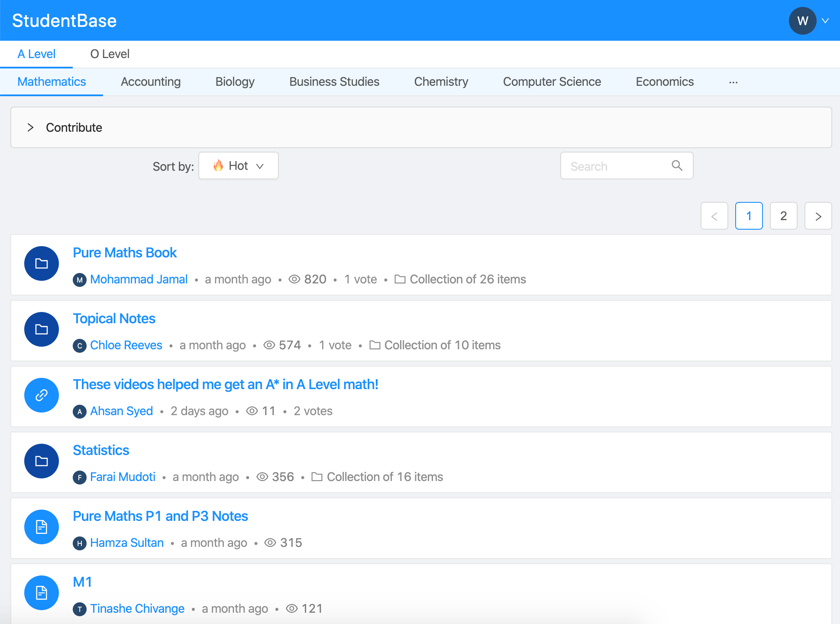The image size is (840, 624).
Task: Click the link icon for A* videos post
Action: pyautogui.click(x=42, y=395)
